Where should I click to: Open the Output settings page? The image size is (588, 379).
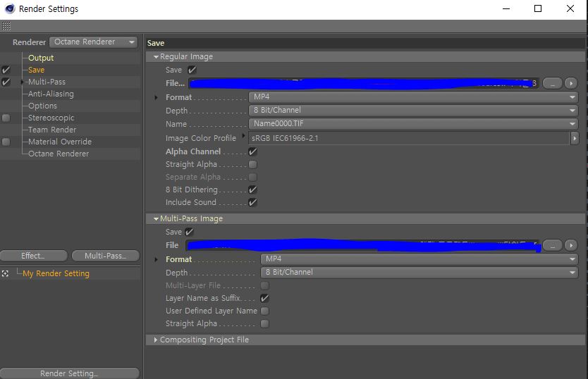[41, 58]
